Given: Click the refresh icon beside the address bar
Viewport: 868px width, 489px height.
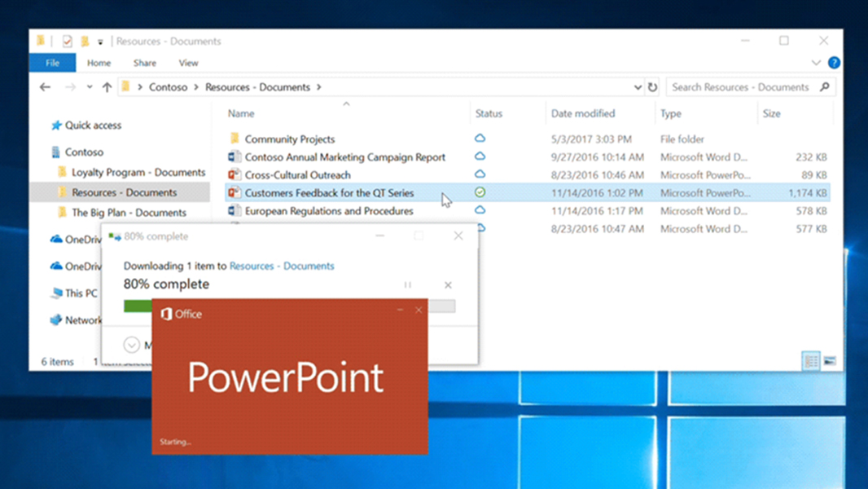Looking at the screenshot, I should (x=653, y=86).
